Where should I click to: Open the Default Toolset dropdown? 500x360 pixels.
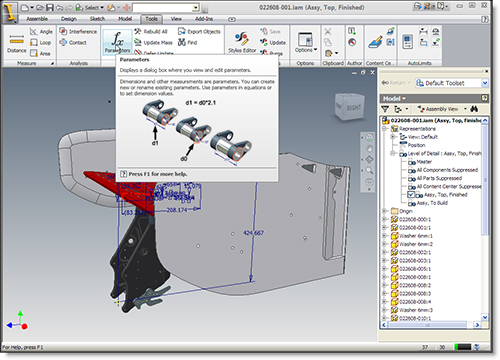click(485, 83)
